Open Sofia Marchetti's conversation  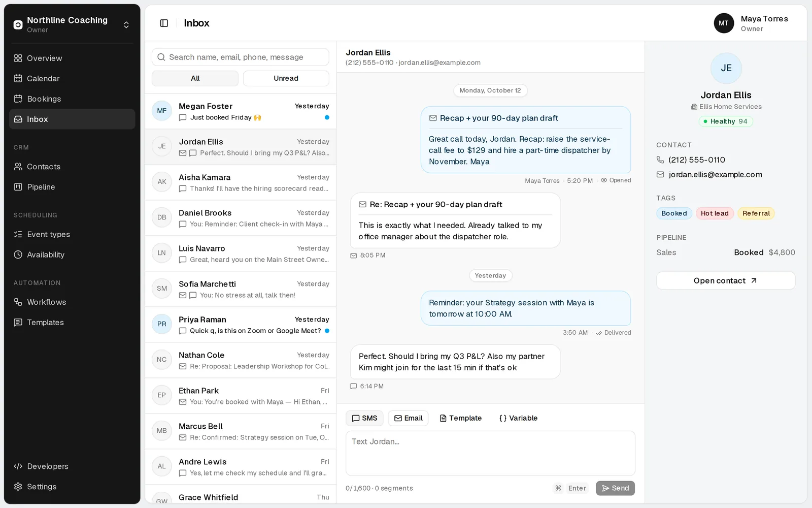pyautogui.click(x=241, y=289)
